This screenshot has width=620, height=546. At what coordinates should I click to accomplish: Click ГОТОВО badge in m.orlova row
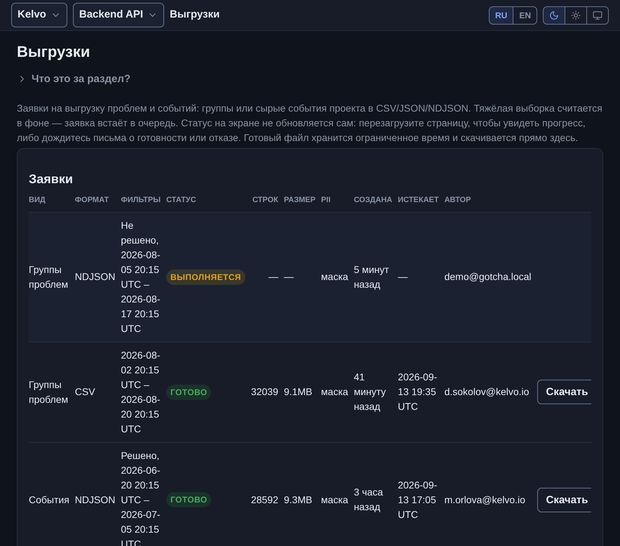coord(188,499)
